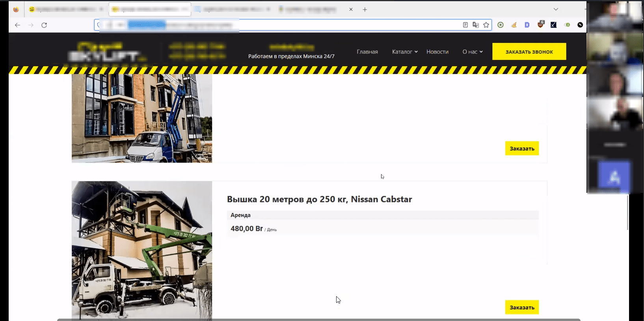Open the black round extension icon
Screen dimensions: 644x321
tap(580, 25)
